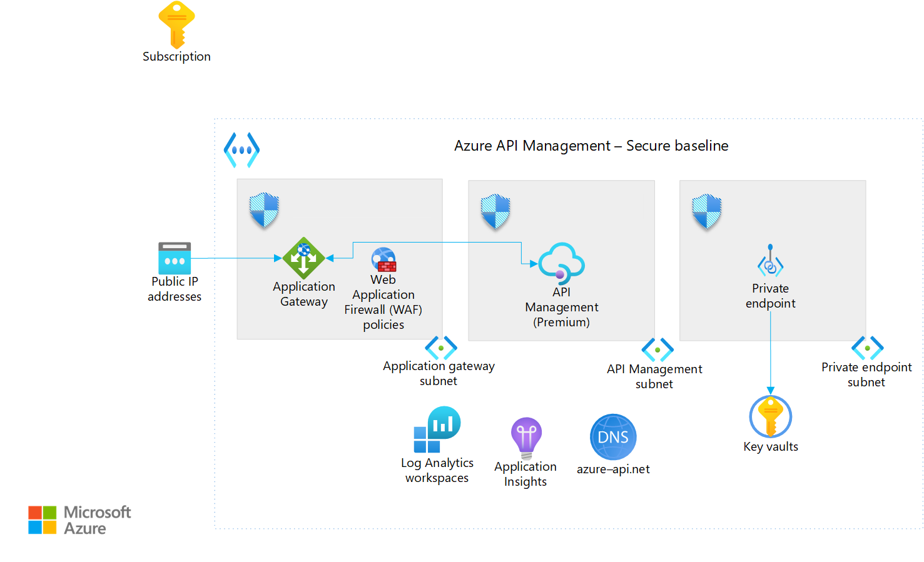Select the Azure API Management – Secure baseline title
The height and width of the screenshot is (562, 924).
591,146
